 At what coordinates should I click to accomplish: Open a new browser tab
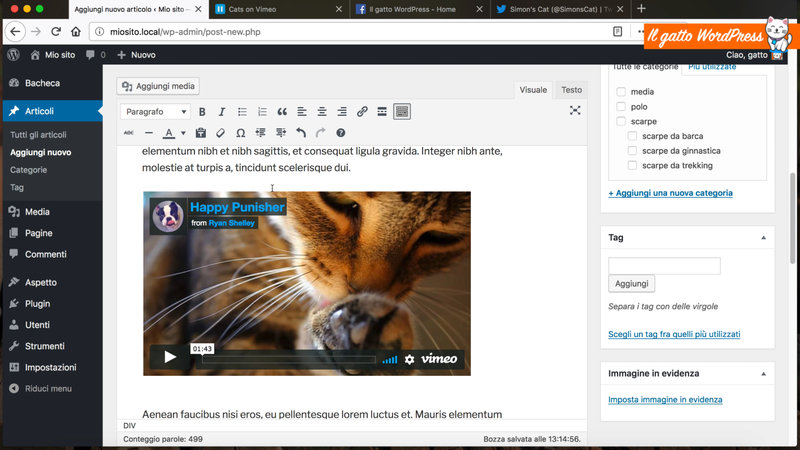click(x=641, y=9)
